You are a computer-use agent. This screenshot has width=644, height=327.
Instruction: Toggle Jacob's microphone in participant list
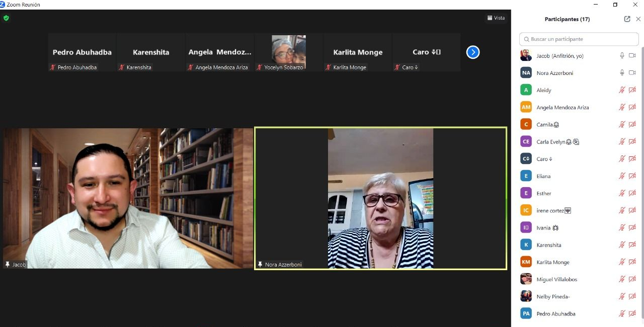[x=622, y=56]
